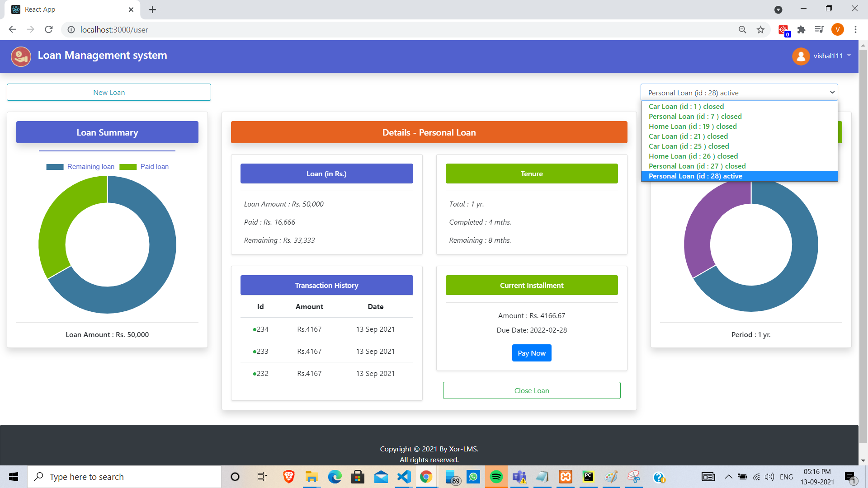Choose Home Loan (id : 19) closed
868x488 pixels.
pos(692,127)
